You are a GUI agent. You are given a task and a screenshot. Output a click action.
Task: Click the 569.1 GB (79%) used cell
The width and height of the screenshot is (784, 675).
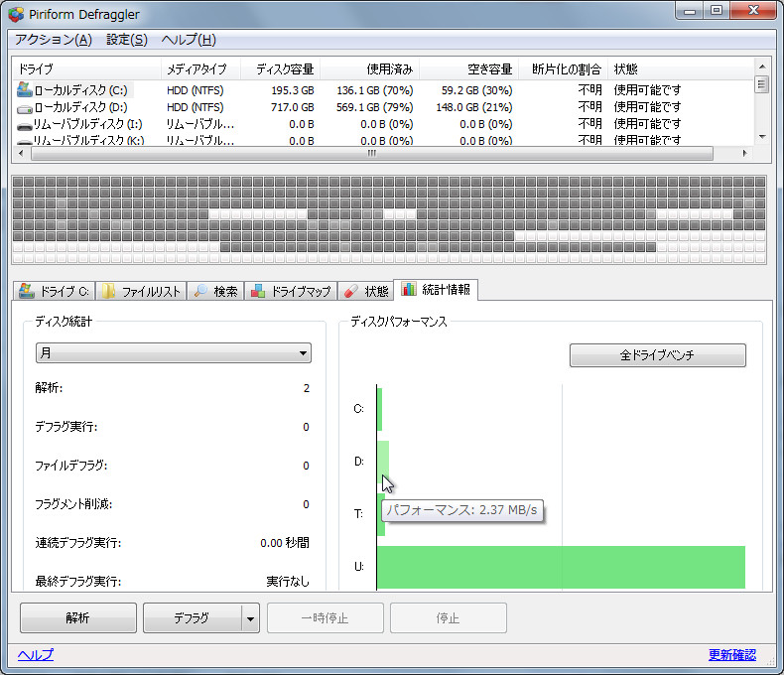(374, 107)
